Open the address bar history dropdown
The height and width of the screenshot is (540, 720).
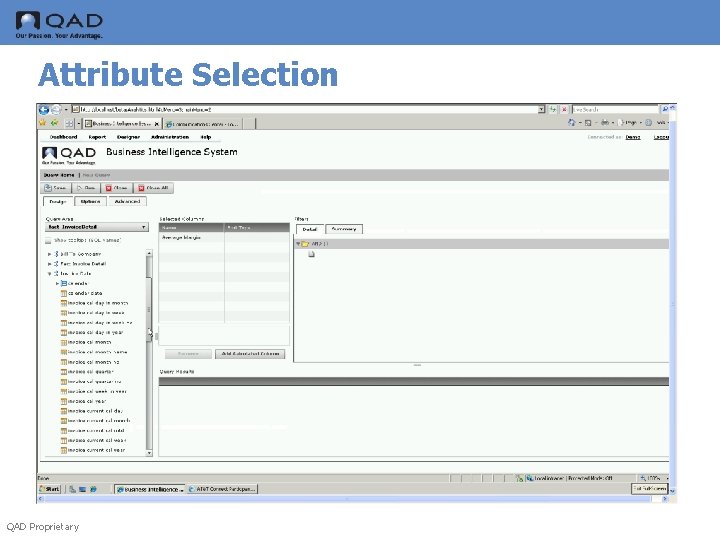tap(541, 109)
